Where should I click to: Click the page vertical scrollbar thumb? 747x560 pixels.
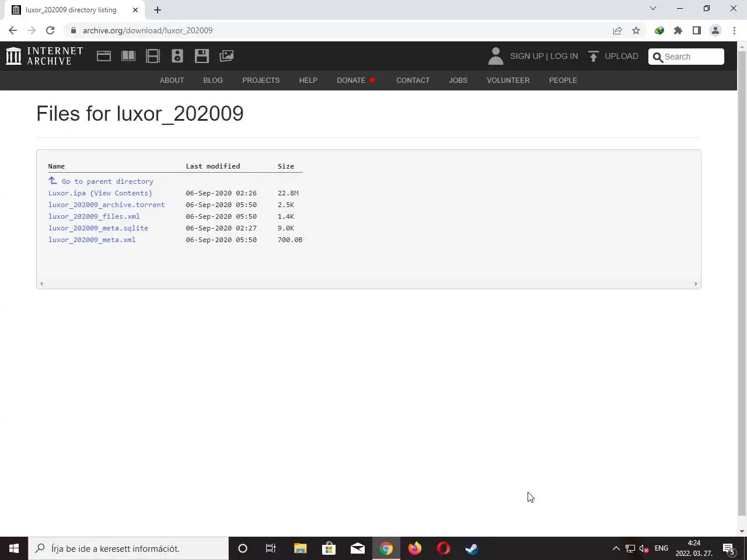pos(742,283)
